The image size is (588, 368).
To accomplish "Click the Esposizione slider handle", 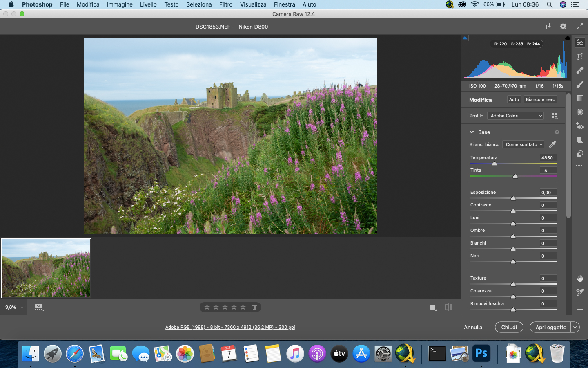I will pos(513,198).
